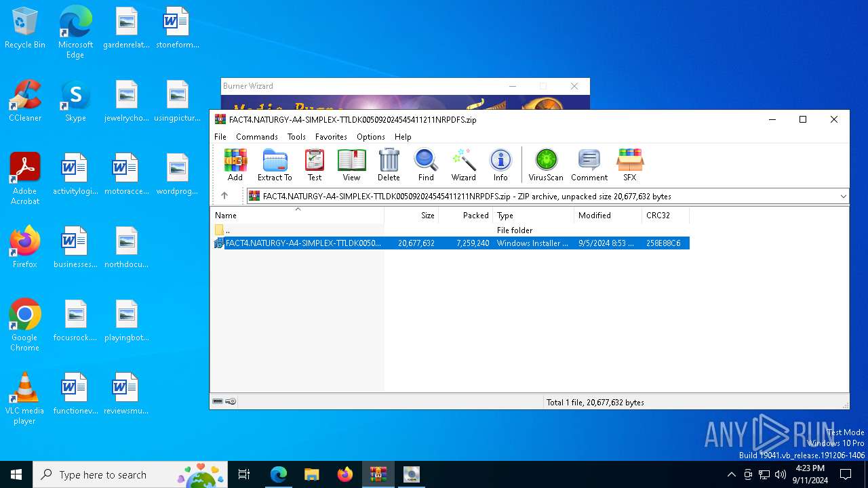Image resolution: width=868 pixels, height=488 pixels.
Task: Open Task View on taskbar
Action: click(244, 474)
